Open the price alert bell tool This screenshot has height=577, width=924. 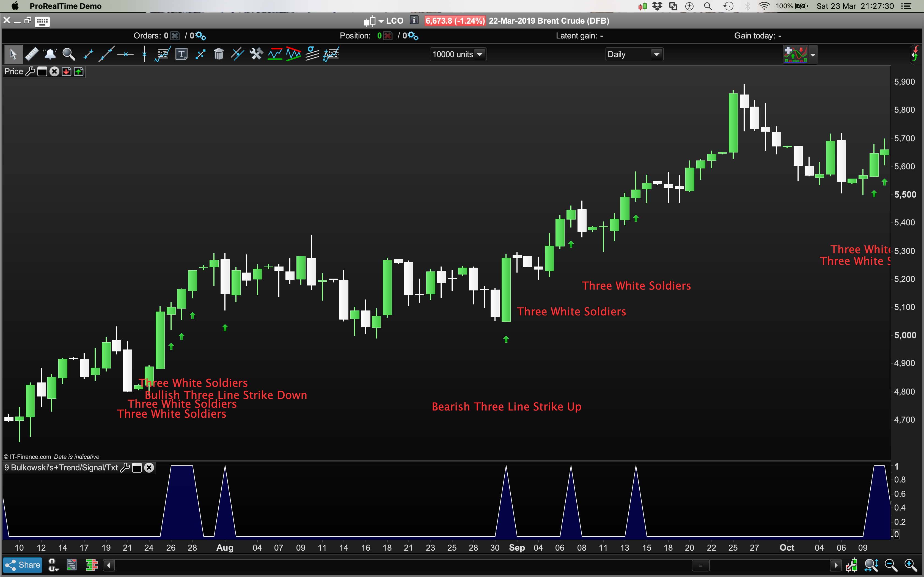coord(50,54)
